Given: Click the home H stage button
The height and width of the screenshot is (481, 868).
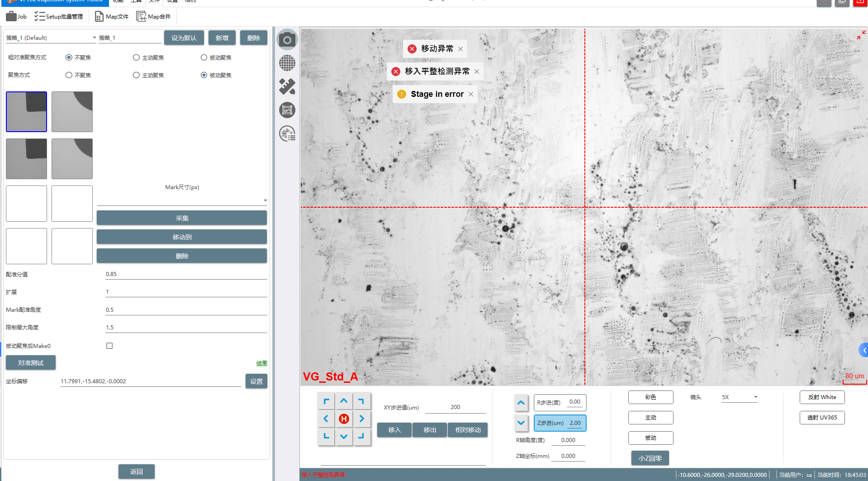Looking at the screenshot, I should [x=344, y=419].
